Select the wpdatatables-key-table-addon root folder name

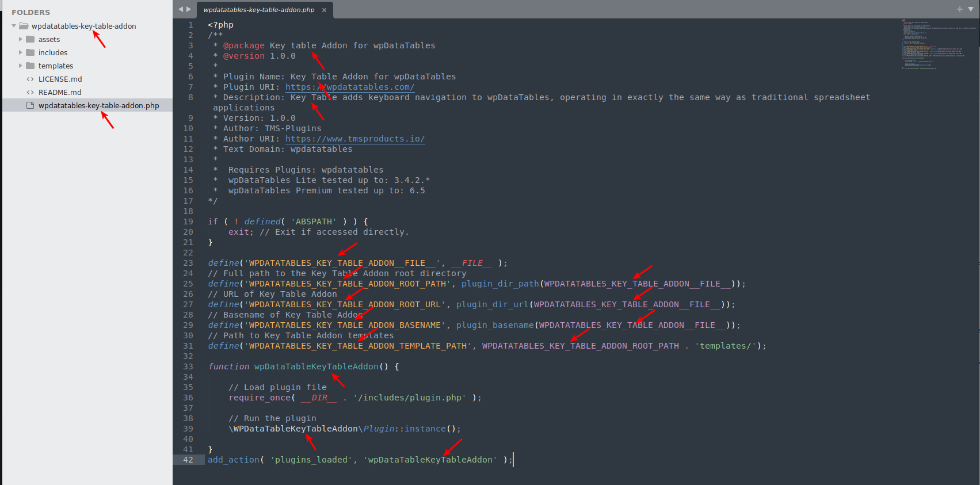tap(84, 26)
